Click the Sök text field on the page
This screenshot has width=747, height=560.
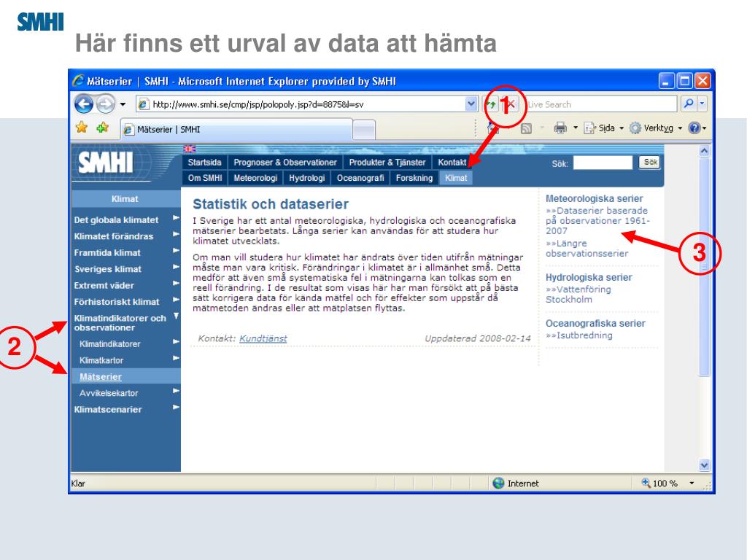pyautogui.click(x=603, y=163)
